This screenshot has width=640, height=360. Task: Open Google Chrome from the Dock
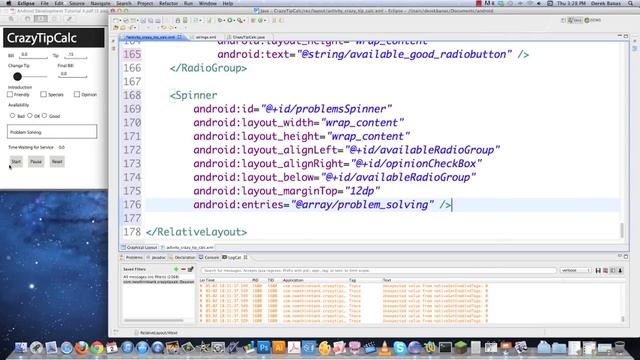tap(97, 348)
